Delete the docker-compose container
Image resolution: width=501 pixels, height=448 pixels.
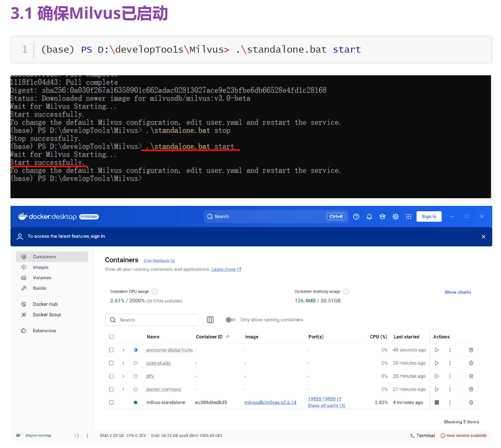point(471,389)
